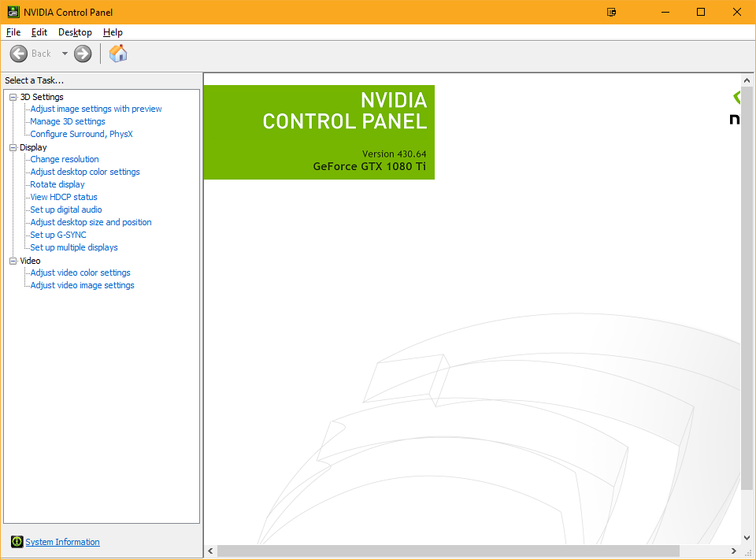Select Adjust desktop size and position
Viewport: 756px width, 560px height.
coord(91,222)
